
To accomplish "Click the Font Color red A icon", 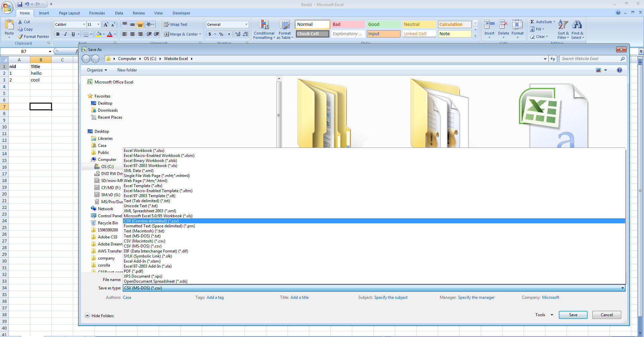I will pos(109,34).
